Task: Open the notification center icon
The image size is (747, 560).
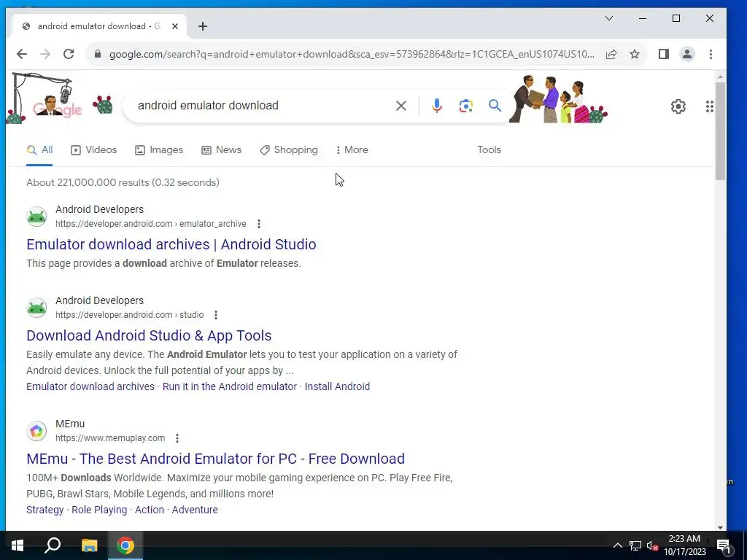Action: coord(723,546)
